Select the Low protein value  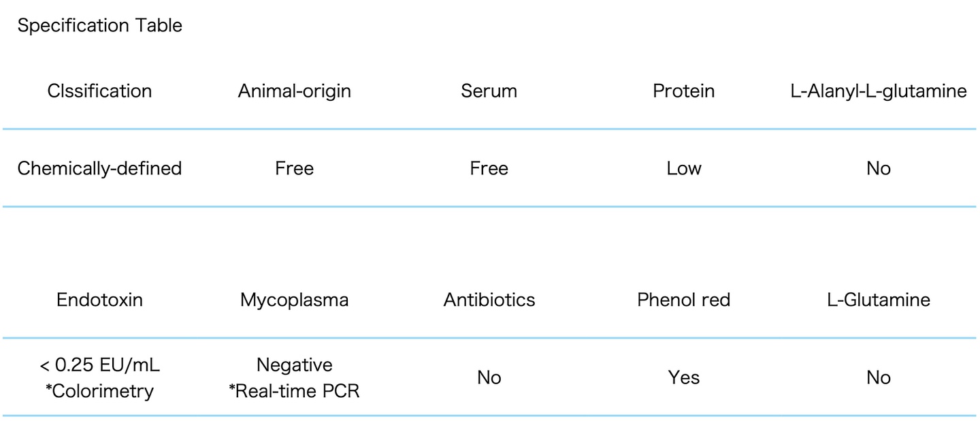coord(683,168)
